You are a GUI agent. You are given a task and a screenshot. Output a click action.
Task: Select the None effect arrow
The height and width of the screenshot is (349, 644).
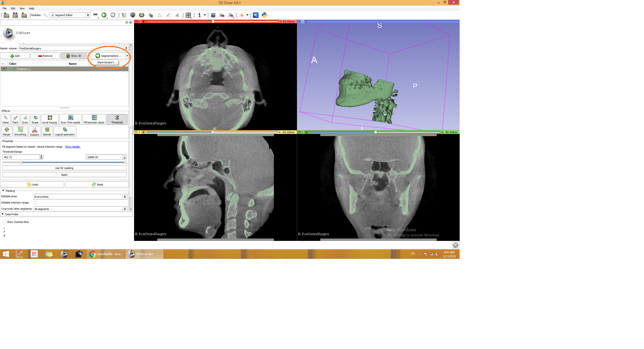tap(6, 119)
